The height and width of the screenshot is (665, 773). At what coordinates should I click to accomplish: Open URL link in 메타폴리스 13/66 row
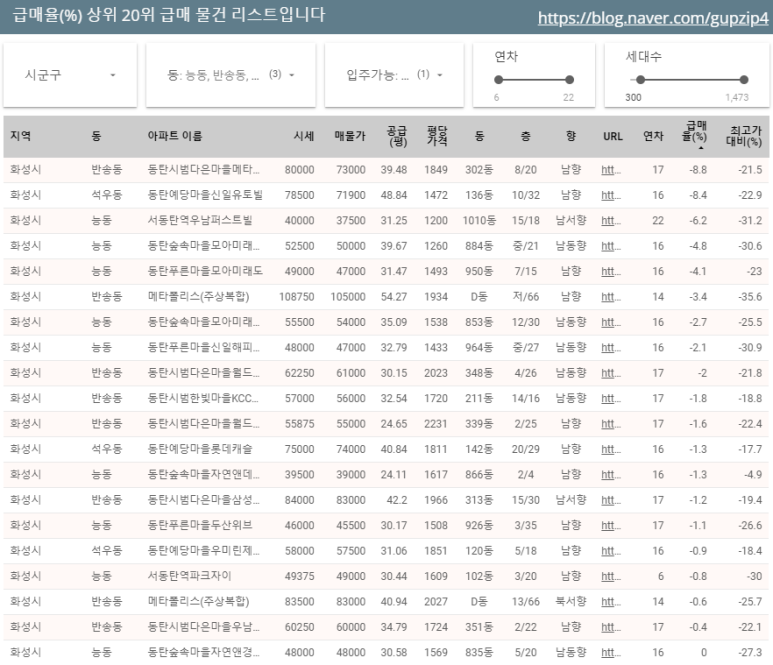click(611, 601)
